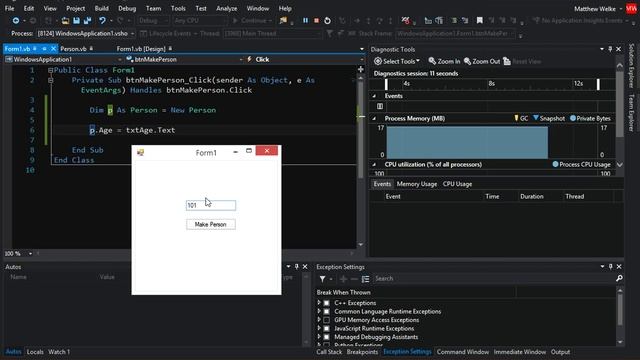Click the user account MW badge
This screenshot has height=360, width=640.
point(631,9)
